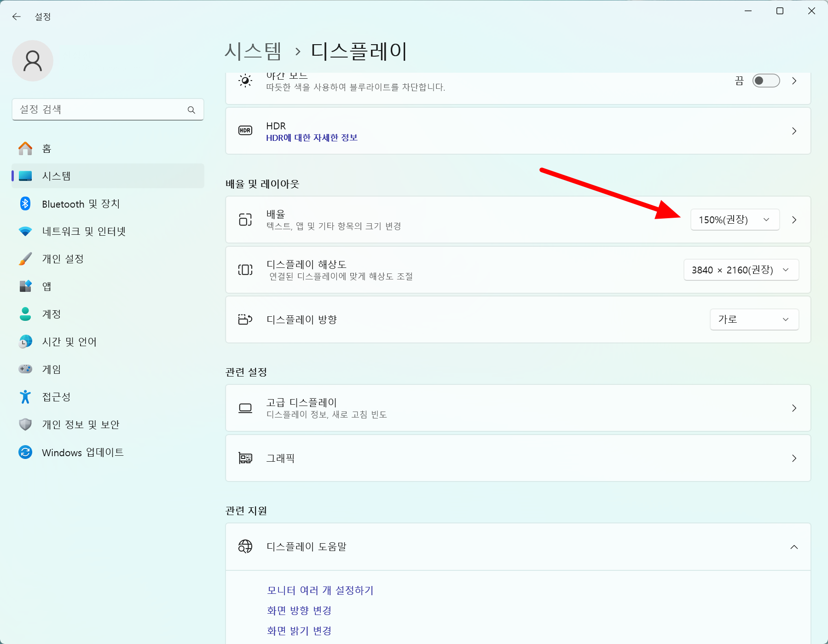Click the 배율 scale icon
This screenshot has width=828, height=644.
(245, 220)
